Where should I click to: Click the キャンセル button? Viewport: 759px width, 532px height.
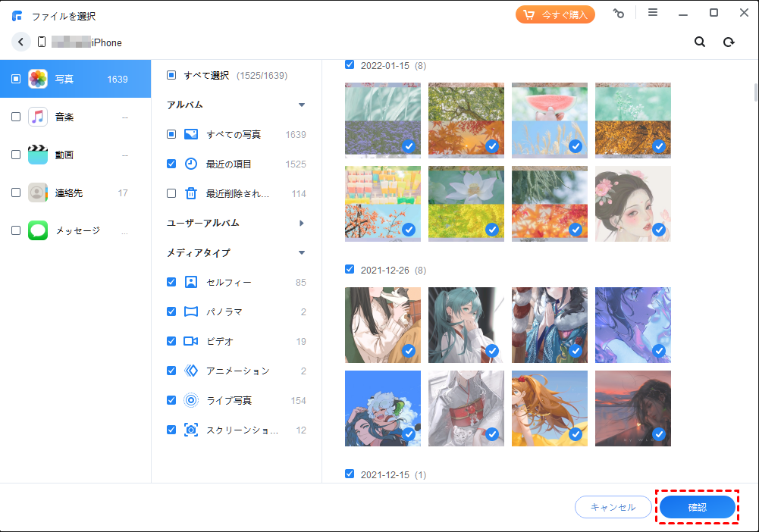[613, 507]
